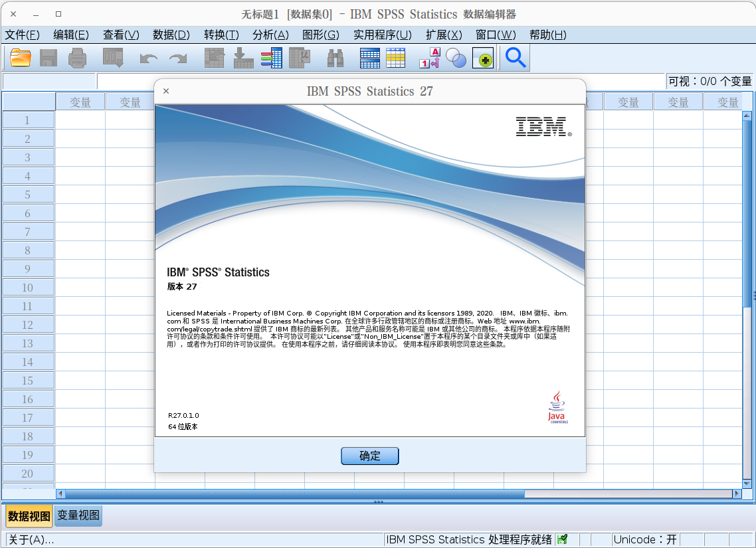Open the 文件(F) menu
This screenshot has width=756, height=548.
pyautogui.click(x=22, y=35)
